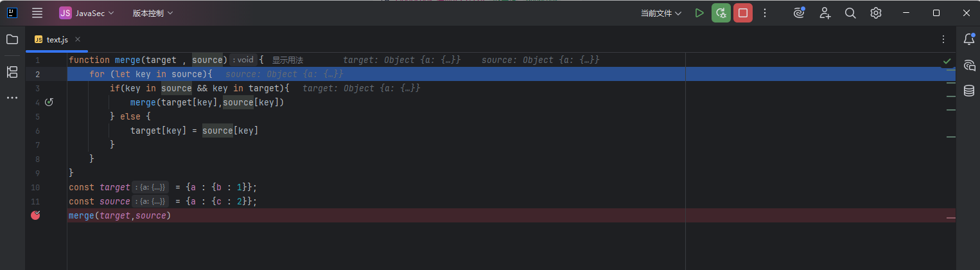The image size is (980, 270).
Task: Show more tool windows via ellipsis
Action: click(12, 98)
